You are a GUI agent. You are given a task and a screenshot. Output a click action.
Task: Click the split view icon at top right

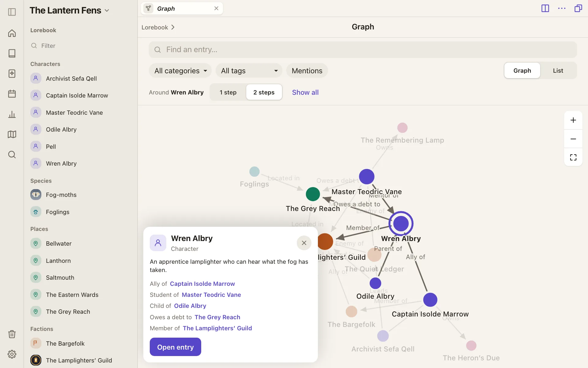coord(545,8)
